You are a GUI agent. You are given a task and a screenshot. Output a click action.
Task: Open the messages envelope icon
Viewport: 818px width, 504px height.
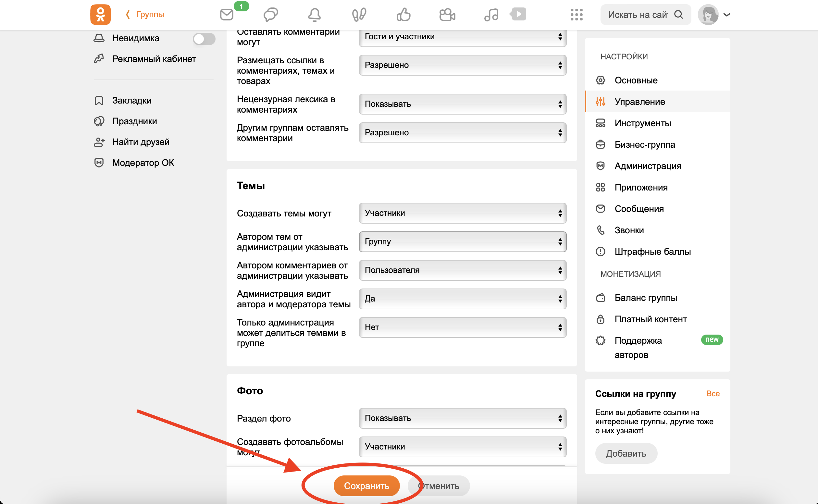(227, 15)
